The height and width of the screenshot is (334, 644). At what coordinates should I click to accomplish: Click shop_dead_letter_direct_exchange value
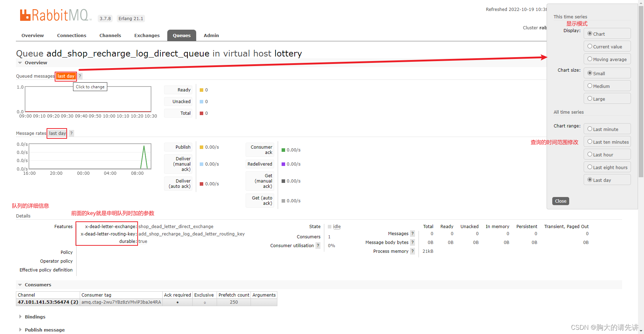pos(176,227)
